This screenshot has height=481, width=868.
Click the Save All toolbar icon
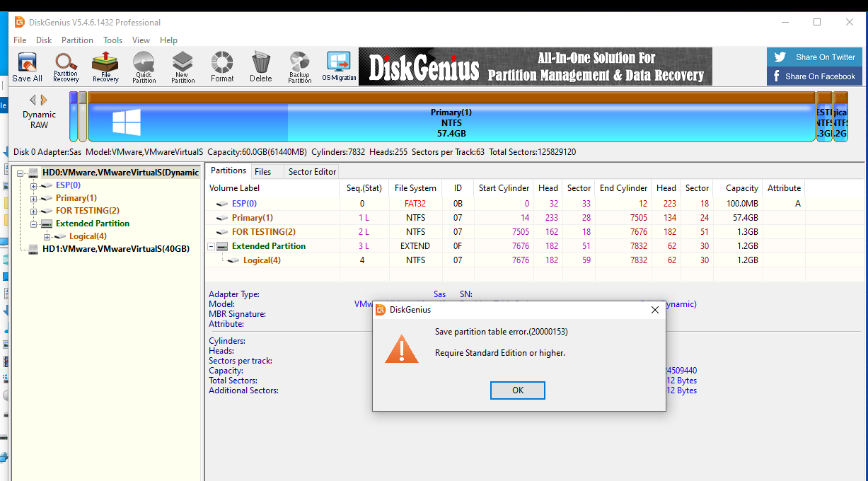27,67
